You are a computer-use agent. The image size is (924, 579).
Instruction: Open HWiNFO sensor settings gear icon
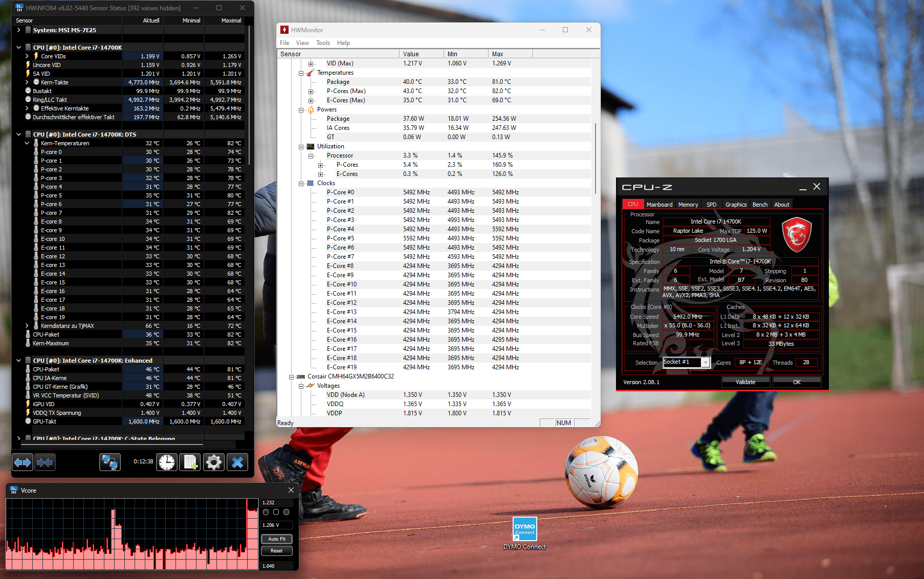(214, 462)
